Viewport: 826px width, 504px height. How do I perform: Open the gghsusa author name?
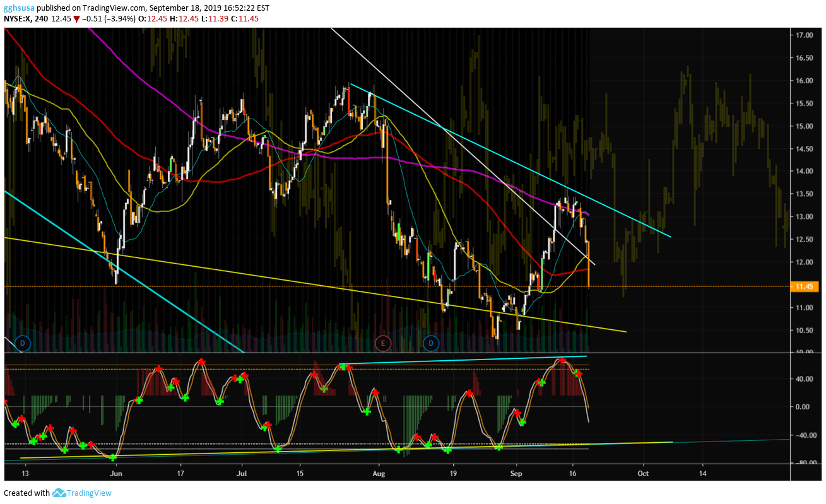[19, 8]
